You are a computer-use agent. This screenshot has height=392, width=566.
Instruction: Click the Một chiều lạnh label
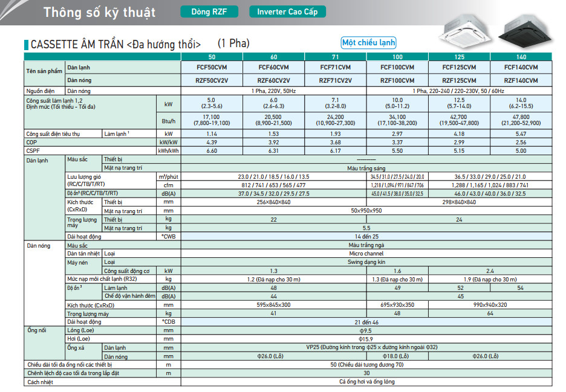coord(368,43)
